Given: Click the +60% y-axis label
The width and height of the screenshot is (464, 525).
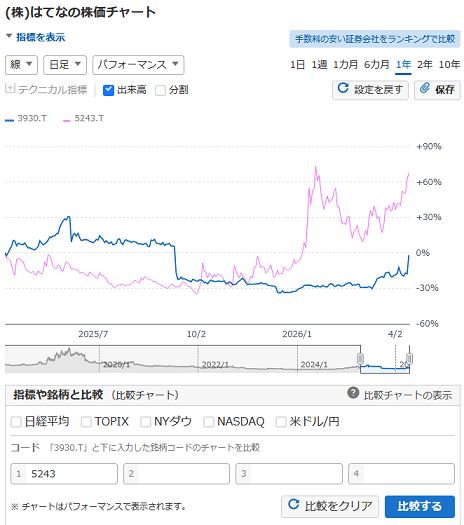Looking at the screenshot, I should pos(429,182).
